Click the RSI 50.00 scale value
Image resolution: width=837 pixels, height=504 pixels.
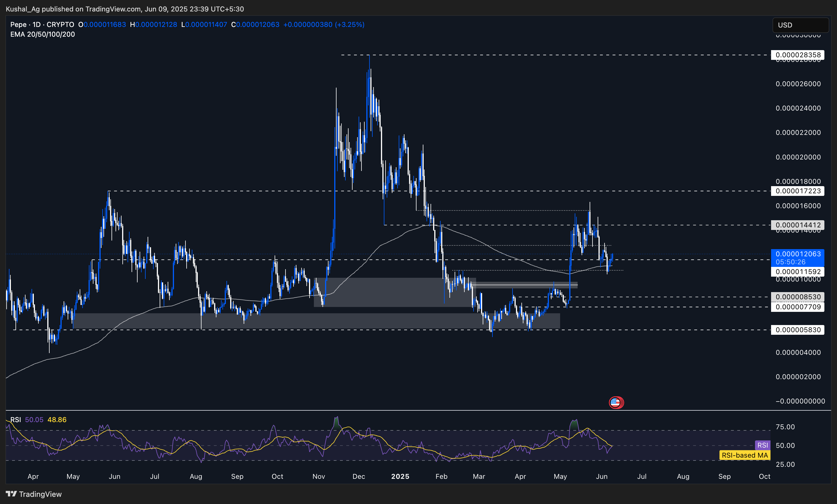(x=785, y=446)
